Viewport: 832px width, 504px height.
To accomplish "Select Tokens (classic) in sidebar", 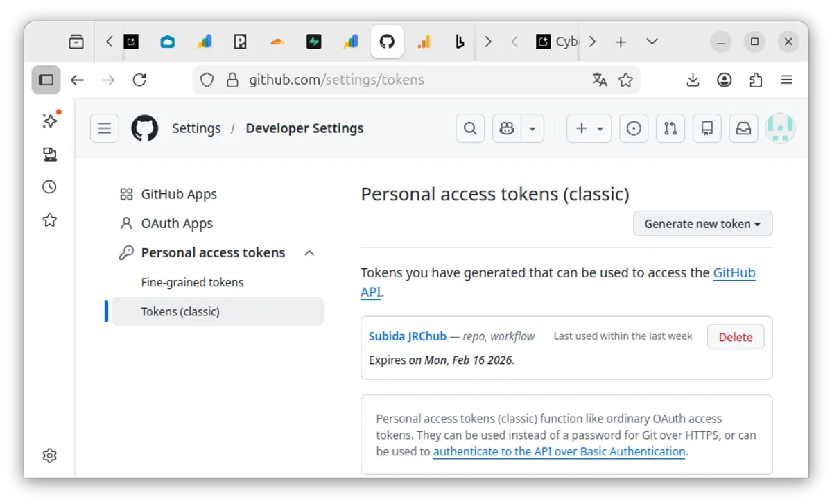I will 218,311.
